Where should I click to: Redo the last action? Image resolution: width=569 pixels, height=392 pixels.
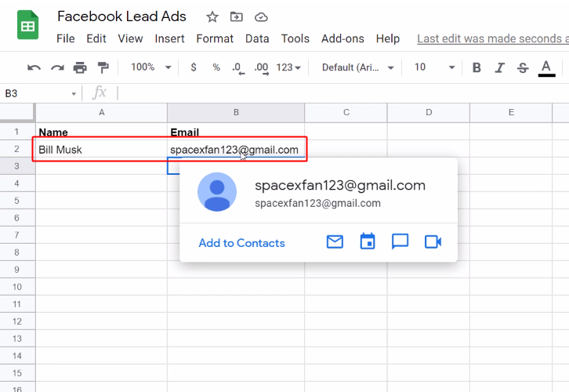pos(57,67)
